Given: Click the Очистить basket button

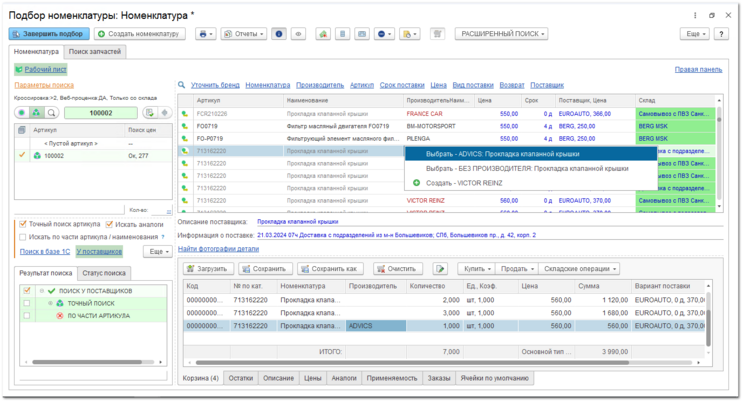Looking at the screenshot, I should point(396,269).
